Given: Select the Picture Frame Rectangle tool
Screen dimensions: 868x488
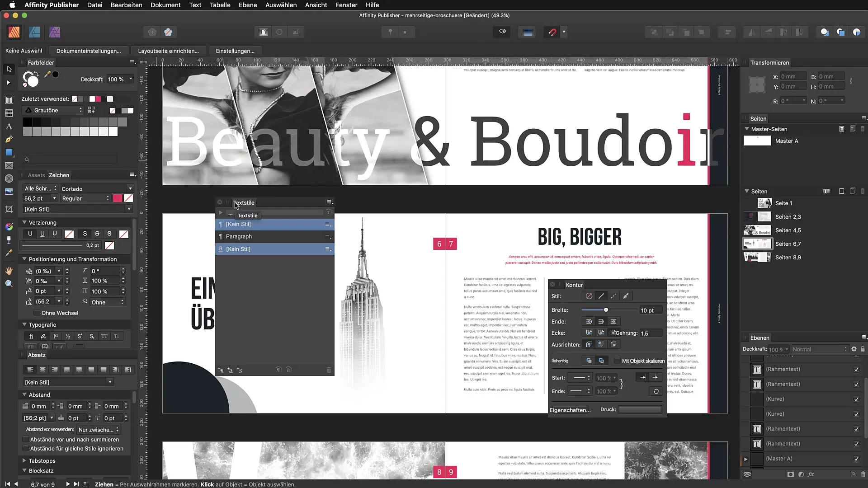Looking at the screenshot, I should [9, 166].
